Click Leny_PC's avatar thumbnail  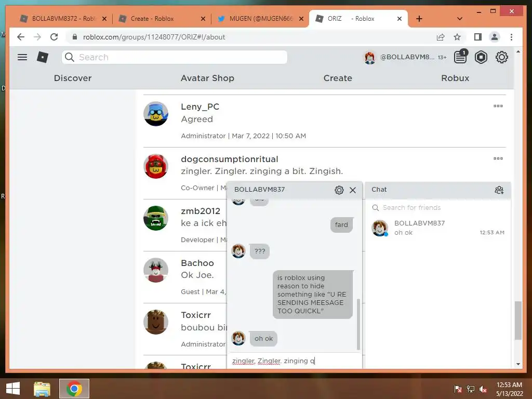click(x=156, y=114)
